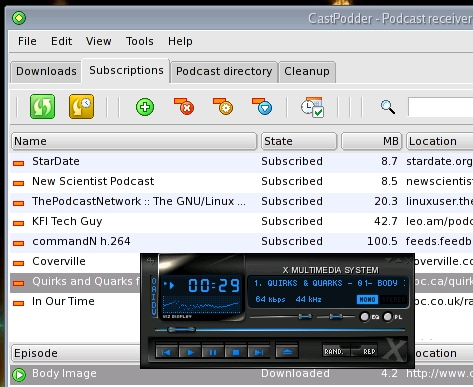Click the feed icon next to StarDate
The image size is (473, 387).
coord(18,163)
